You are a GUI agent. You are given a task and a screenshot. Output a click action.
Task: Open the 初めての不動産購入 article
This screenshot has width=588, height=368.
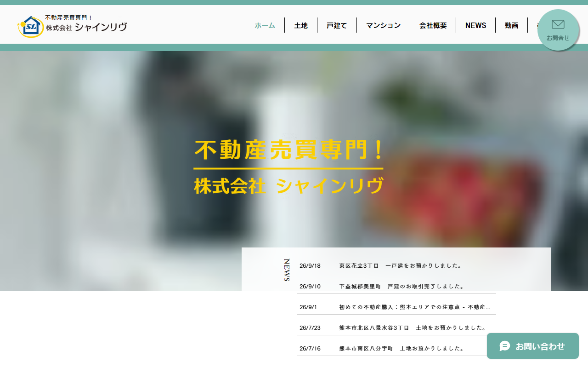click(415, 307)
